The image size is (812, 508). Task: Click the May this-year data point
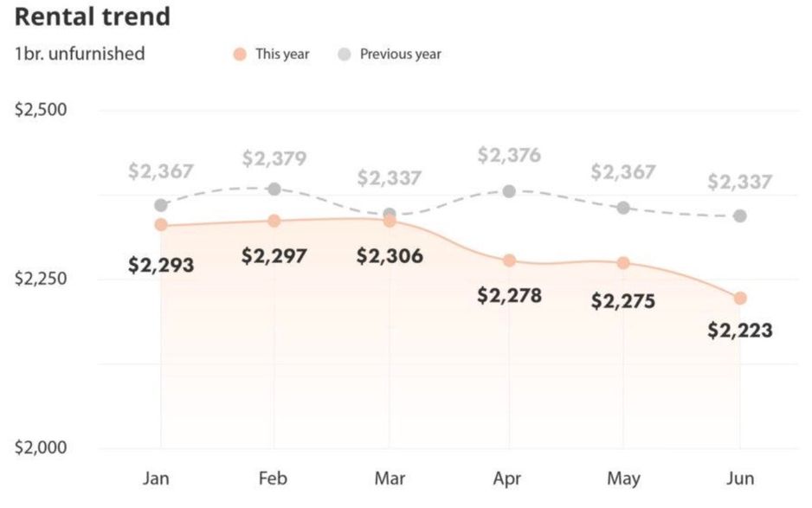(x=623, y=263)
